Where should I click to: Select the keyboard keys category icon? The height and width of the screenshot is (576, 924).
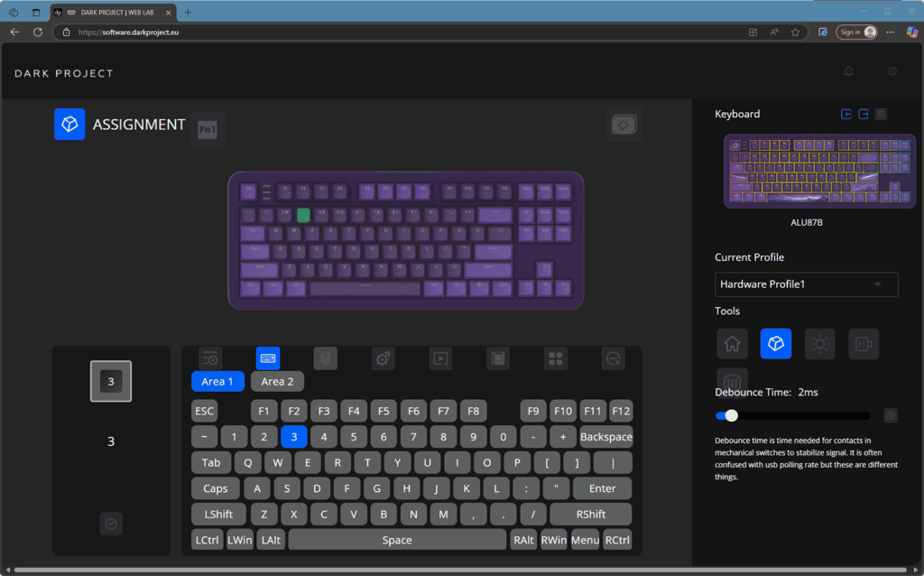point(267,358)
